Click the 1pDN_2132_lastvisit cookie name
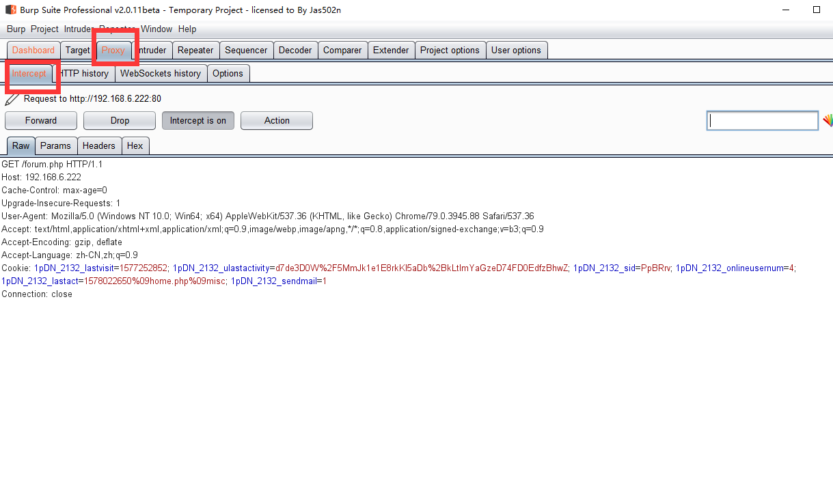 point(74,268)
